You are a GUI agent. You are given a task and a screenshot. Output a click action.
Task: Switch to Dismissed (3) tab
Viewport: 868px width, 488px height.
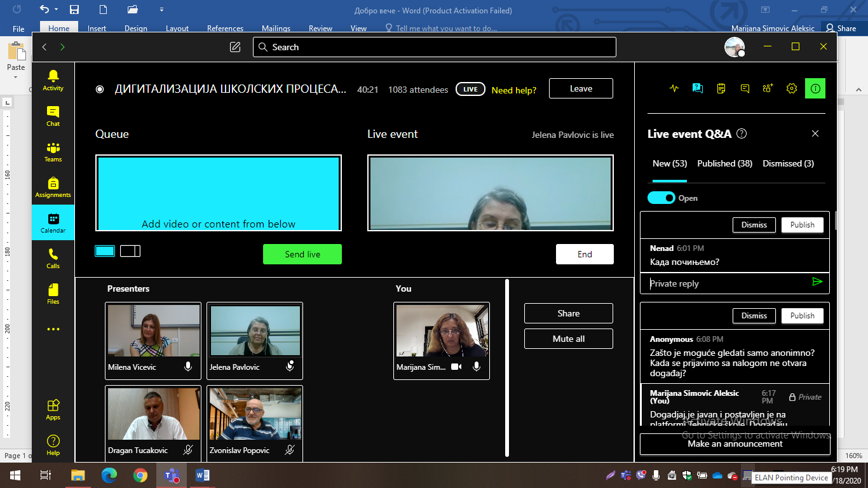788,163
